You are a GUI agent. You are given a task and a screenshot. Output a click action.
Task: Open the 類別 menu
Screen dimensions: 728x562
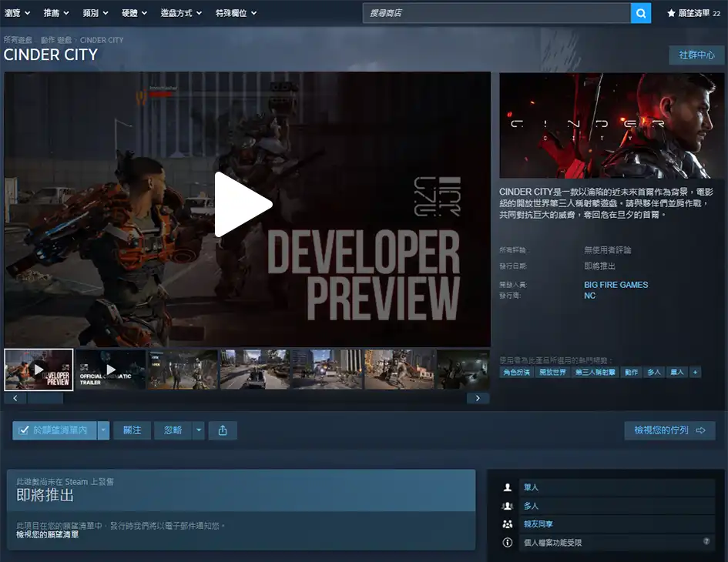[x=96, y=13]
